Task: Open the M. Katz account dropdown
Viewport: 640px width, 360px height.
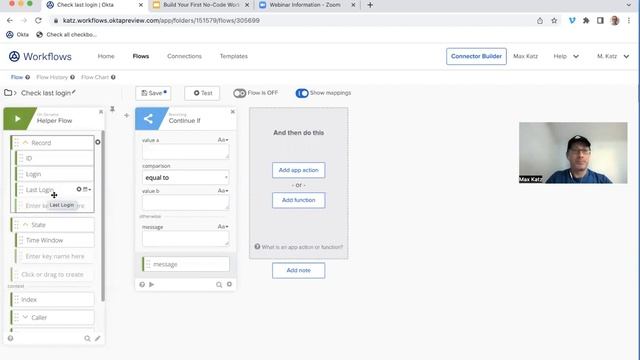Action: coord(613,56)
